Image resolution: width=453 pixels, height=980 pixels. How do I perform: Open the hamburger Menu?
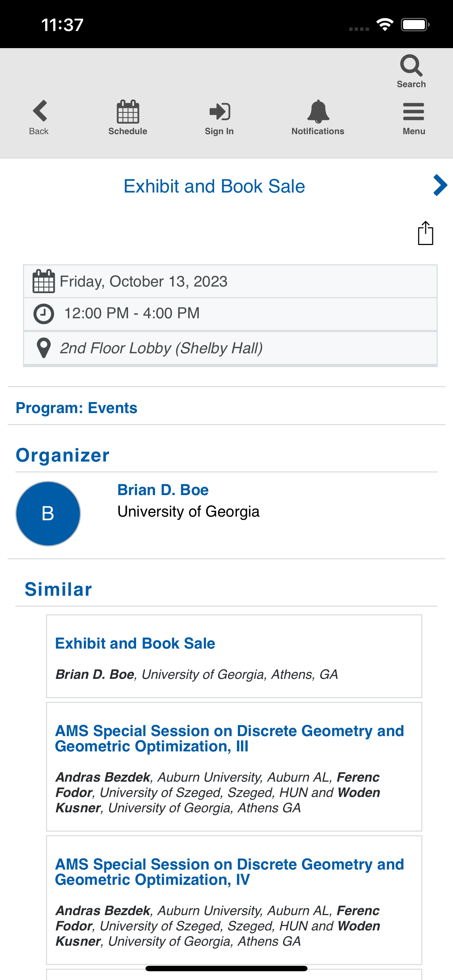point(413,112)
